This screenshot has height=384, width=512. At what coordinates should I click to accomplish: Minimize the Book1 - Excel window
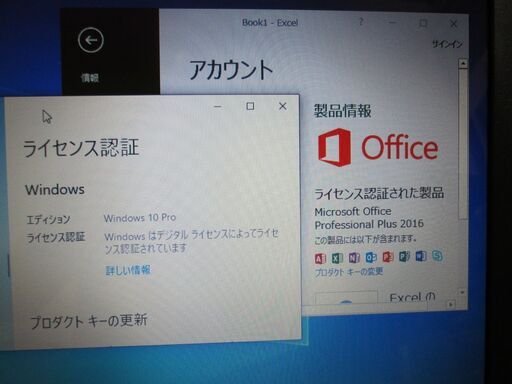tap(392, 23)
